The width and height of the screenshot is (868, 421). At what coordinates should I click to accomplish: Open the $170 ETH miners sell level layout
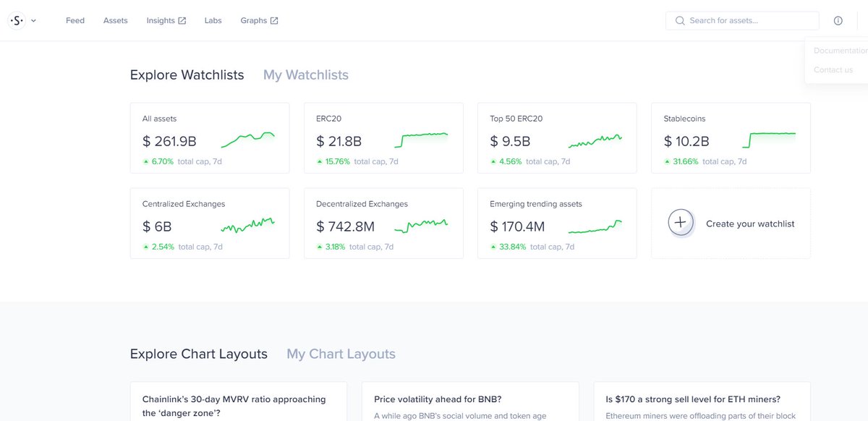pyautogui.click(x=702, y=401)
